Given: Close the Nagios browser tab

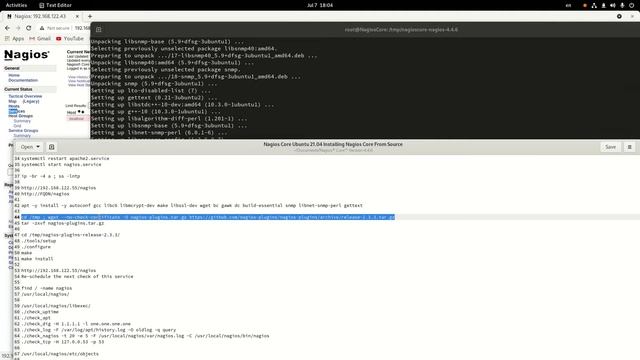Looking at the screenshot, I should (x=77, y=16).
